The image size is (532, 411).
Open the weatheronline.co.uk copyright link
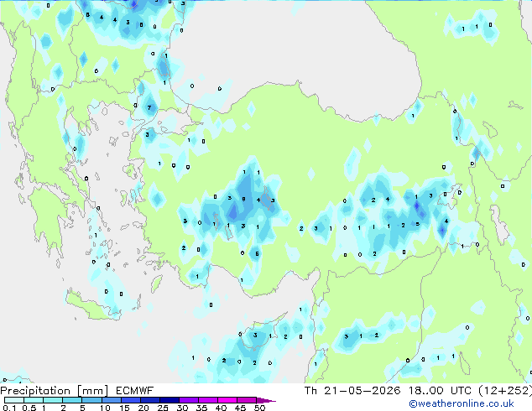(x=462, y=403)
